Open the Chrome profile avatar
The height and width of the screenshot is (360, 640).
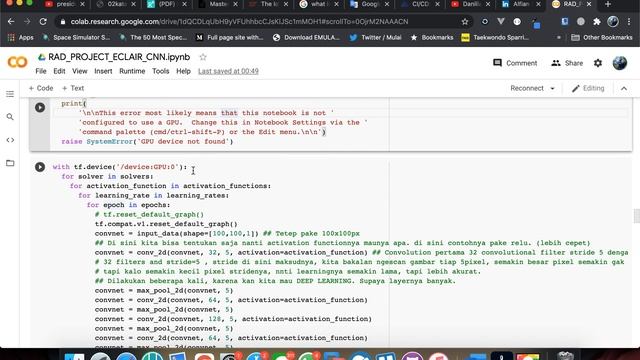[613, 22]
